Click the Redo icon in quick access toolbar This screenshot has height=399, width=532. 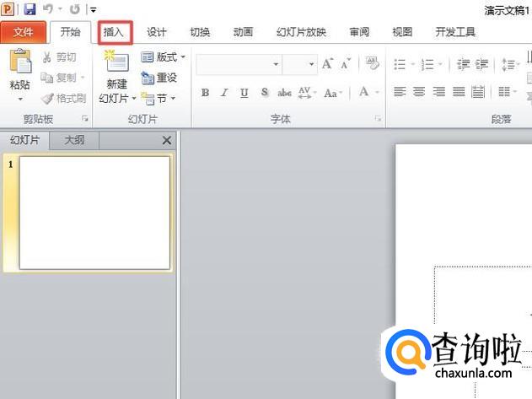click(74, 9)
